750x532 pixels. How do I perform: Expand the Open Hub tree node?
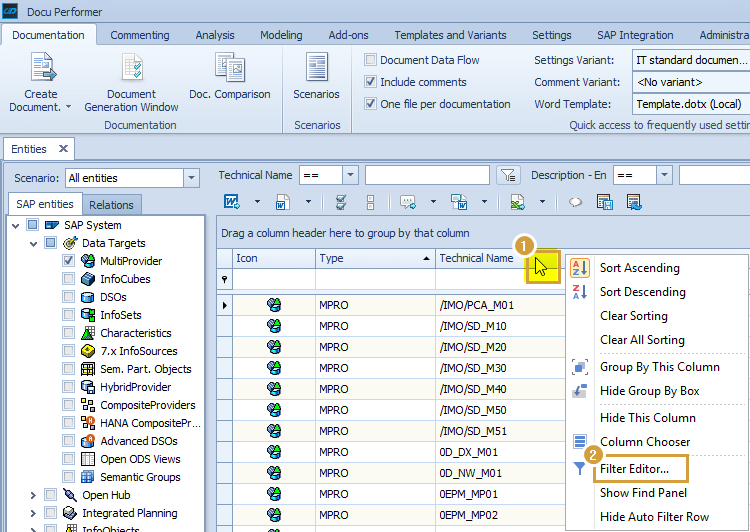tap(34, 495)
